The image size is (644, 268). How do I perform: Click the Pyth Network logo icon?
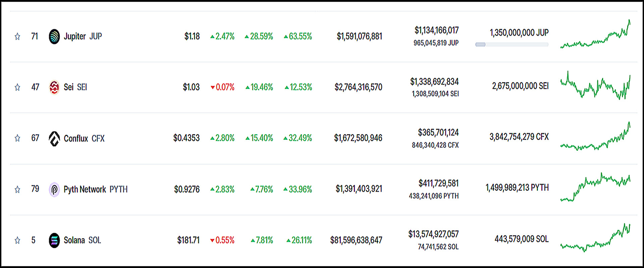54,189
